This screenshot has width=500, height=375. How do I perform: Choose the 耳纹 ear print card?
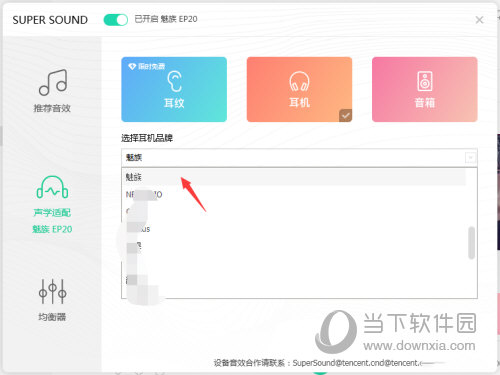[174, 89]
